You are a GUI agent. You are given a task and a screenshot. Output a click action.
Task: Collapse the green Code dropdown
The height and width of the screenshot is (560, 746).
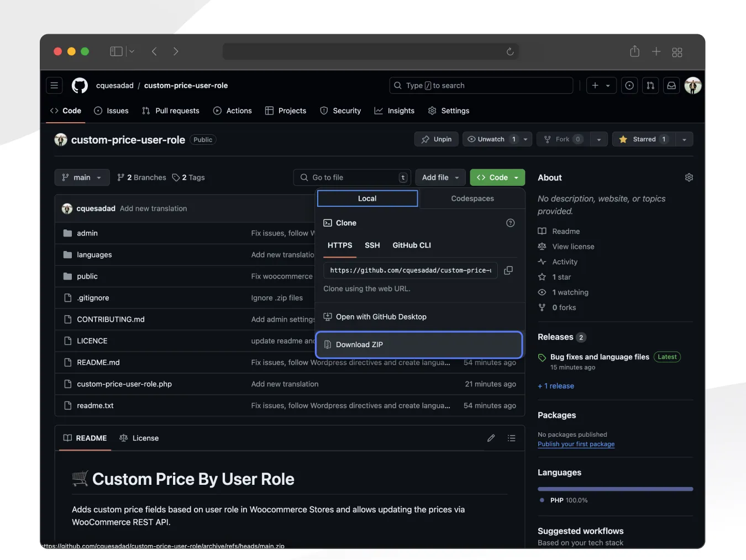(x=497, y=177)
